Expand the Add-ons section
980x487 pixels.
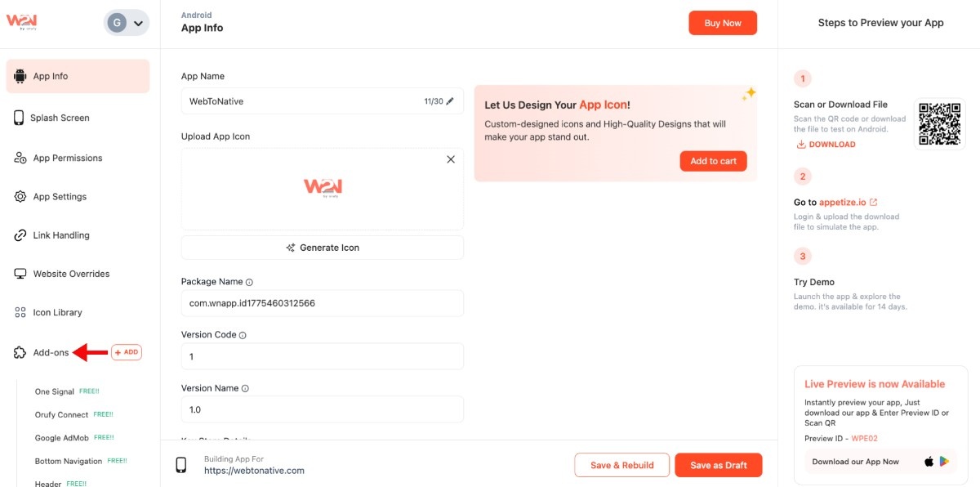(x=51, y=352)
